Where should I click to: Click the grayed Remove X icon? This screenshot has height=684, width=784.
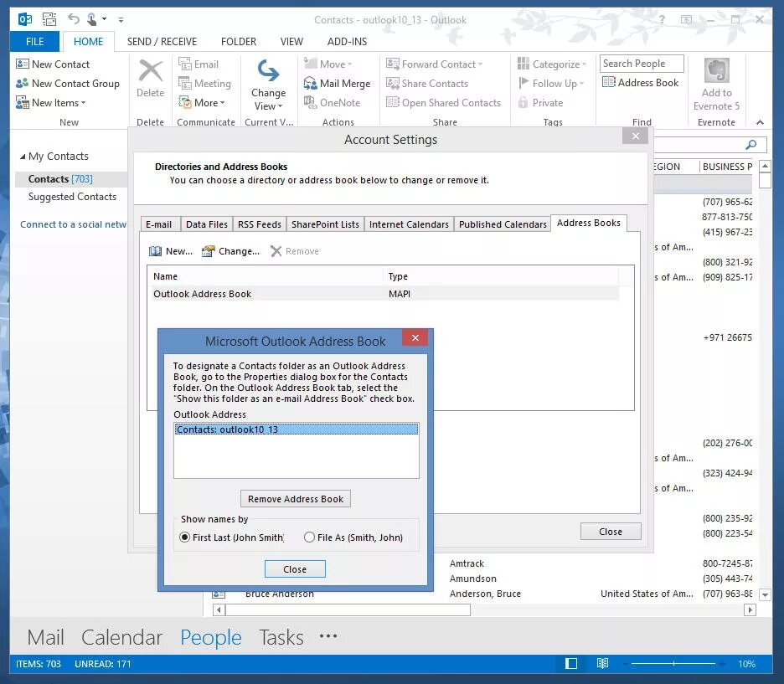pos(276,251)
